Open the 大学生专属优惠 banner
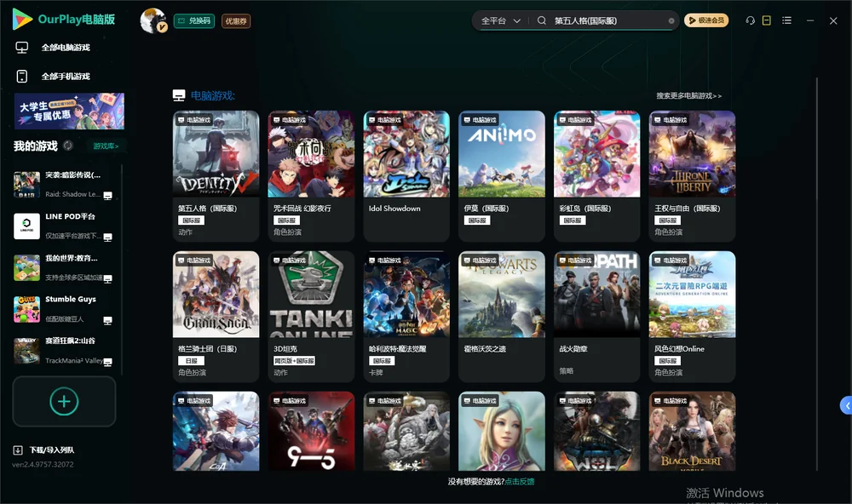This screenshot has width=852, height=504. coord(69,111)
